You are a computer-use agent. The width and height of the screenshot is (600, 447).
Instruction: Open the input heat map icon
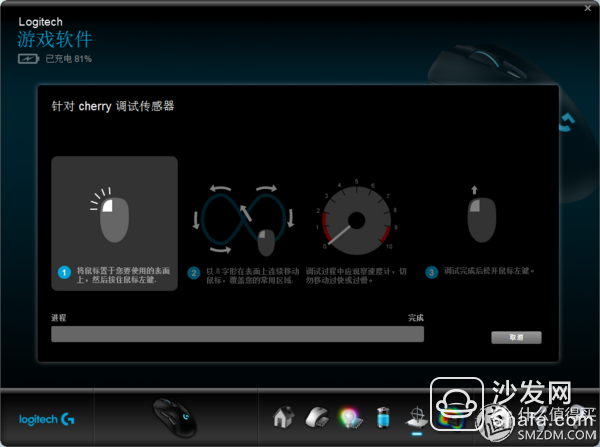click(450, 418)
